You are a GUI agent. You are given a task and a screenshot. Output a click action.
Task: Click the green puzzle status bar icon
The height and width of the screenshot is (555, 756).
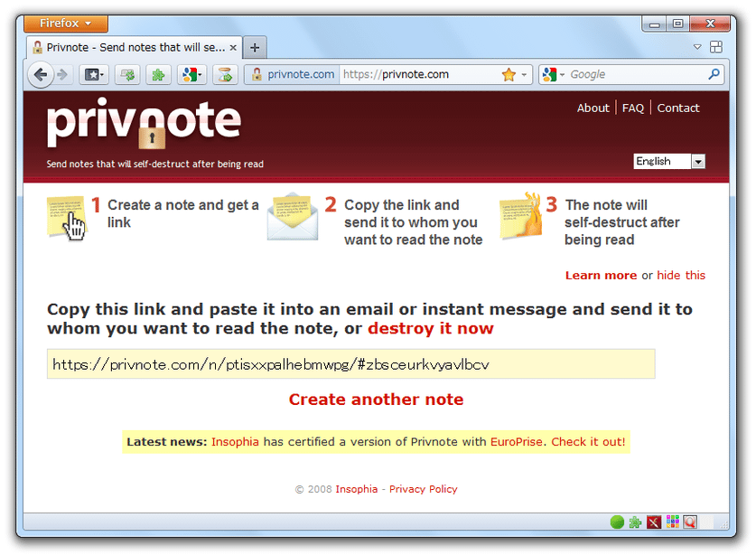tap(636, 522)
